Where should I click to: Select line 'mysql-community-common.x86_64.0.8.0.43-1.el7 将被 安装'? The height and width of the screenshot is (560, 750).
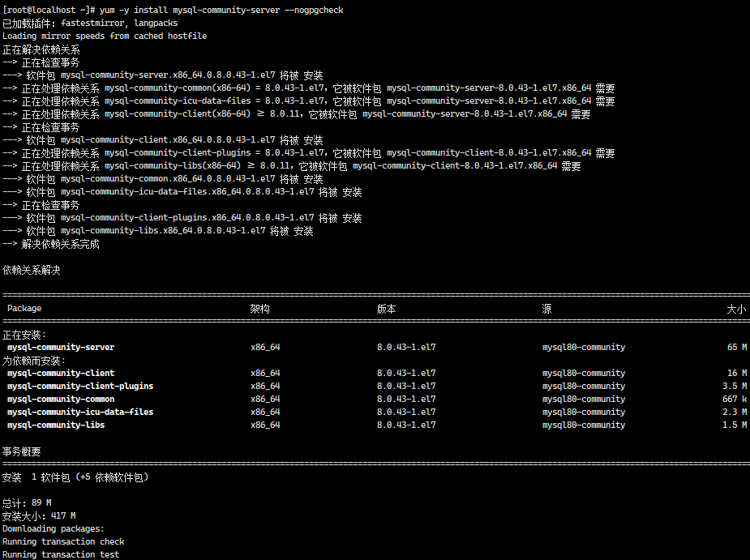click(163, 179)
